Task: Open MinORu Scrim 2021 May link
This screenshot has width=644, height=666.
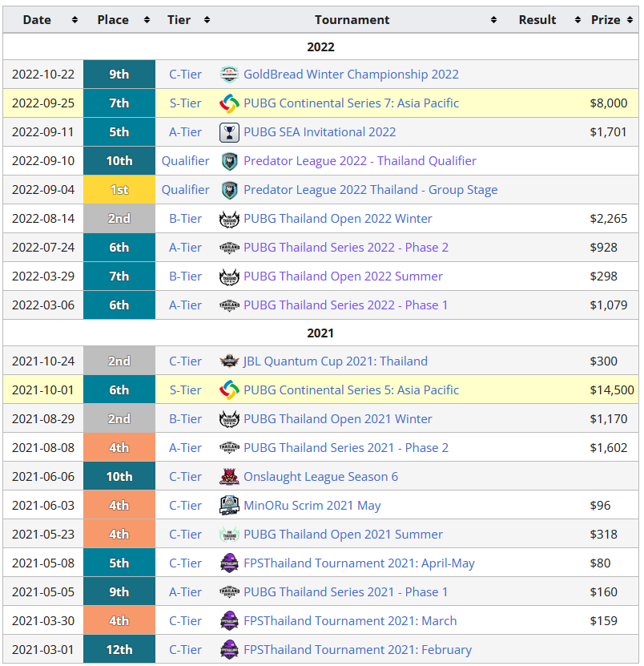Action: pos(312,506)
